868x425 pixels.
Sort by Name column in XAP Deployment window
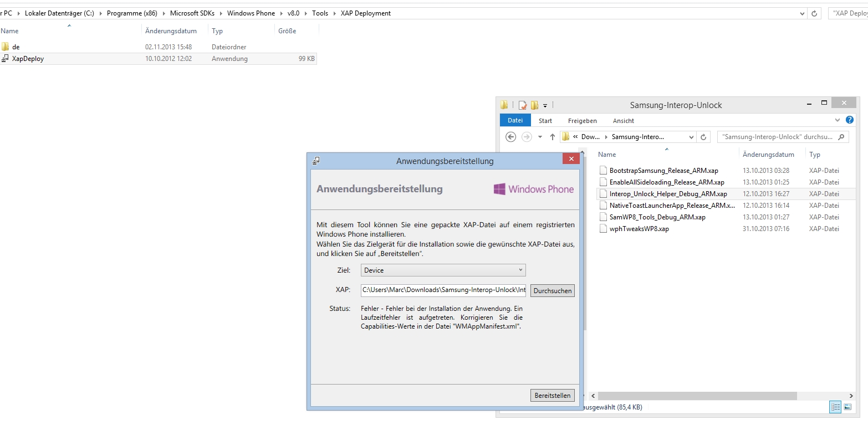[x=9, y=31]
